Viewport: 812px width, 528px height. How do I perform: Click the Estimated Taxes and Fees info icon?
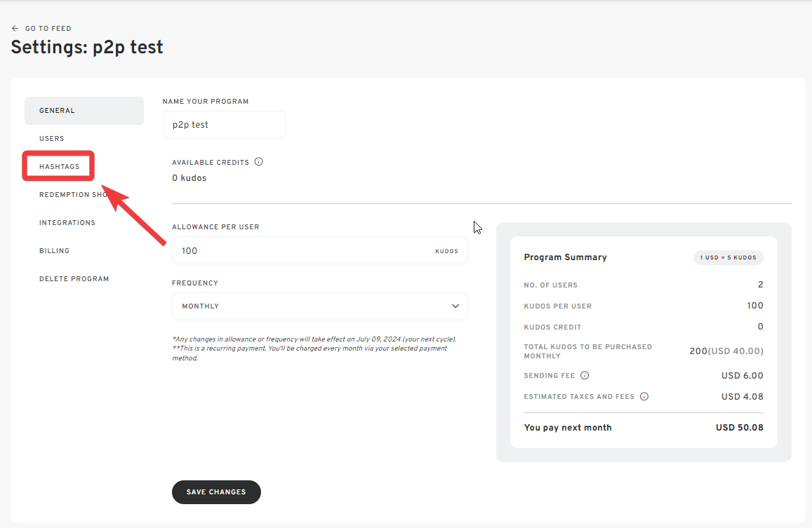[644, 396]
